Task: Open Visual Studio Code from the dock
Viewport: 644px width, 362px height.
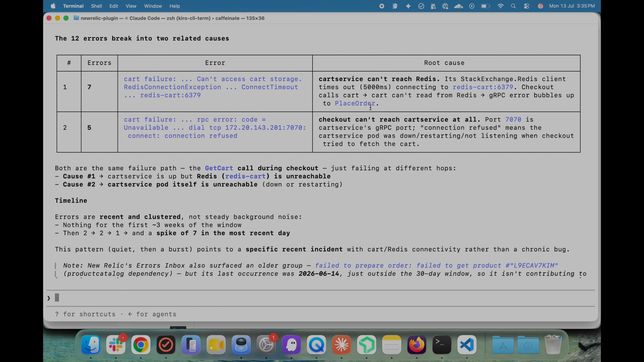Action: coord(467,345)
